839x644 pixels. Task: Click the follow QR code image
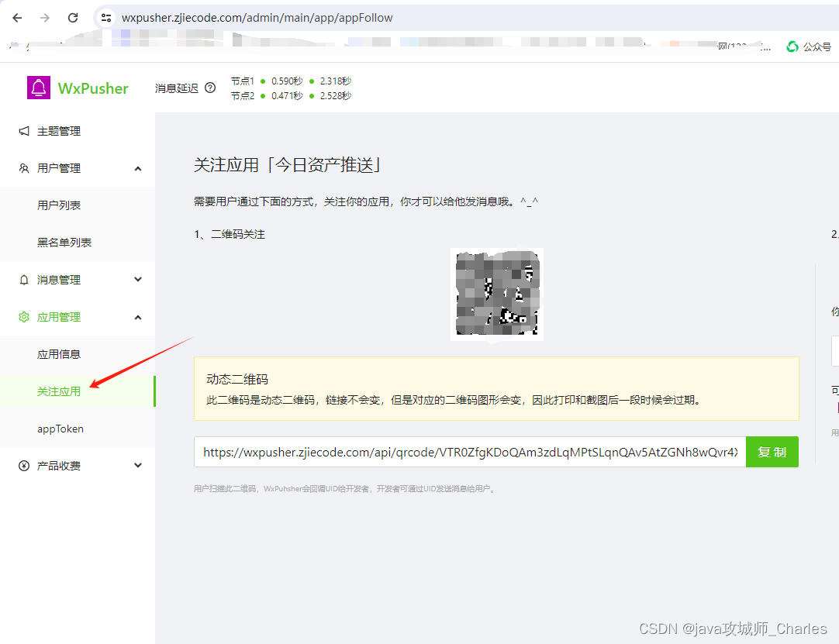[497, 294]
